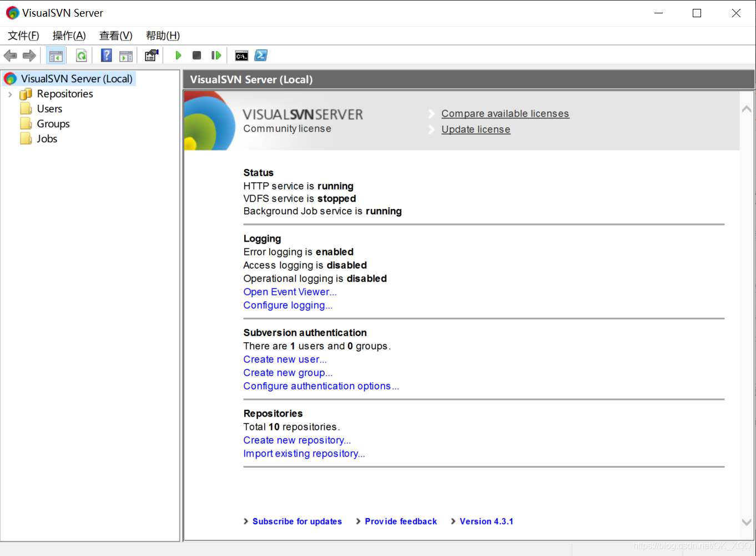Viewport: 756px width, 556px height.
Task: Click Create new repository link
Action: [x=297, y=440]
